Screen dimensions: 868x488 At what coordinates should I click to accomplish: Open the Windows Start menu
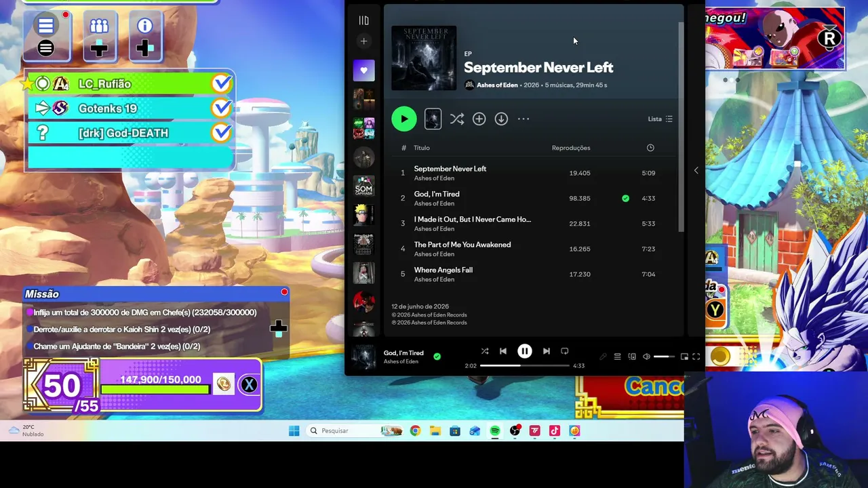pyautogui.click(x=294, y=431)
